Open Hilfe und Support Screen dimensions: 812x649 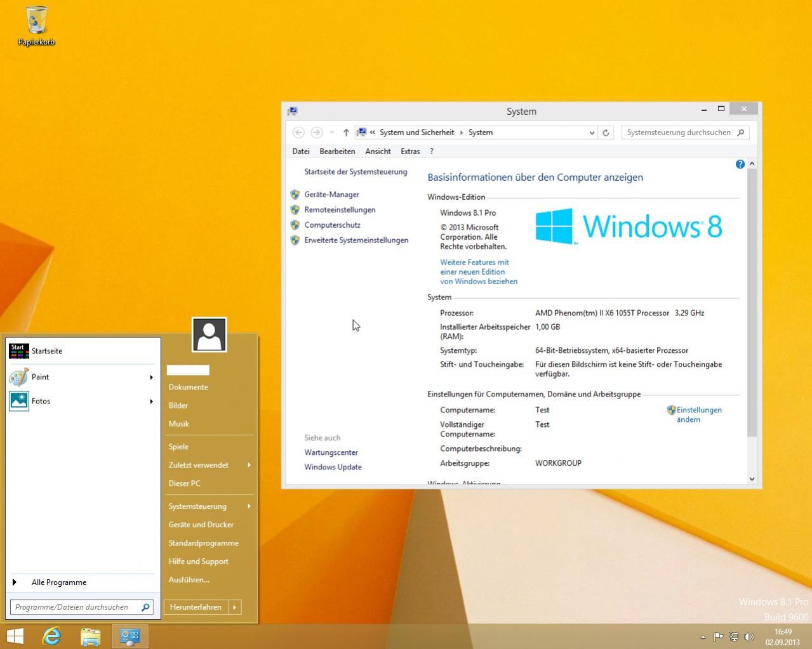coord(198,561)
